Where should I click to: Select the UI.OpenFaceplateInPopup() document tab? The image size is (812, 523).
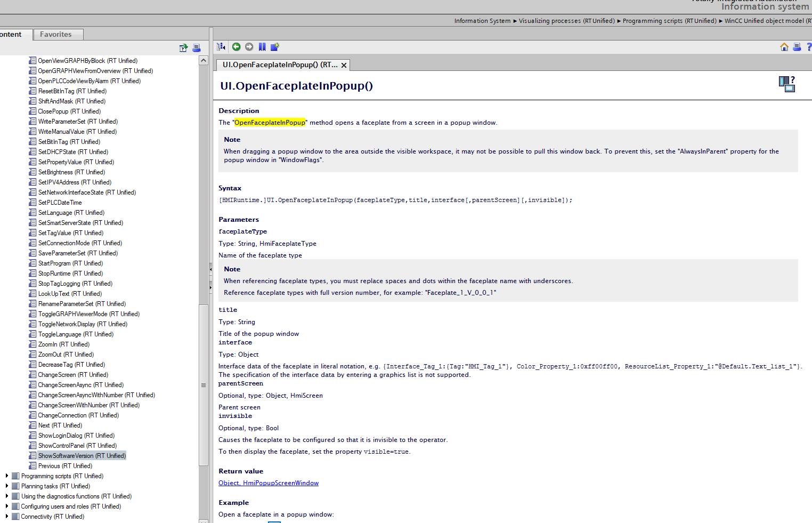coord(279,65)
